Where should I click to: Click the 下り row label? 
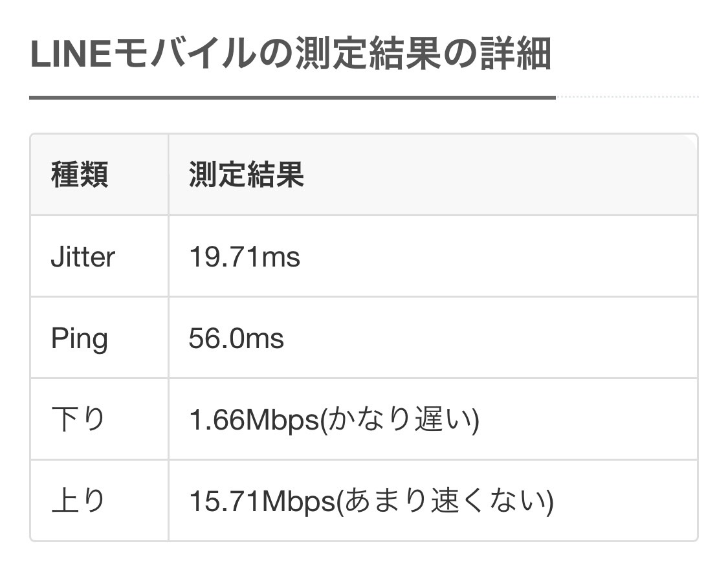coord(78,419)
